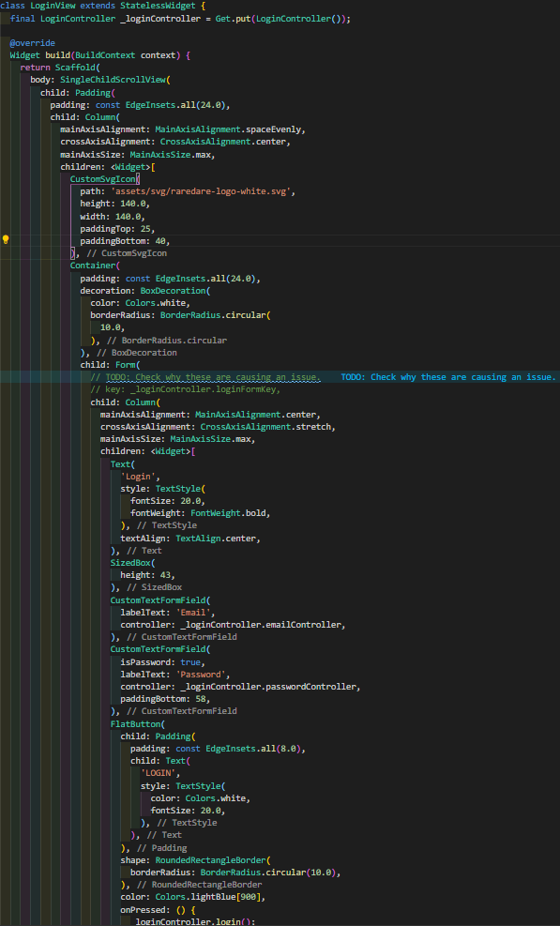Image resolution: width=560 pixels, height=926 pixels.
Task: Click the 'SizedBox(' opening line
Action: (132, 563)
